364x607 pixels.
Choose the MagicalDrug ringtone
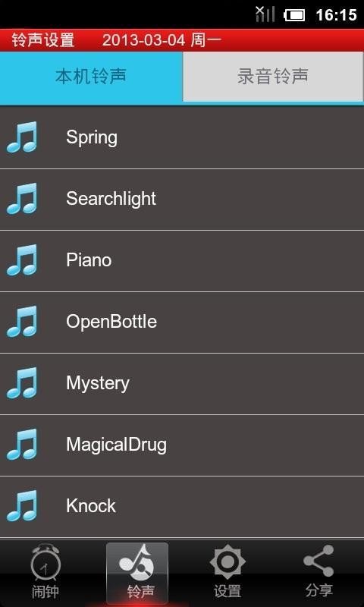(182, 445)
